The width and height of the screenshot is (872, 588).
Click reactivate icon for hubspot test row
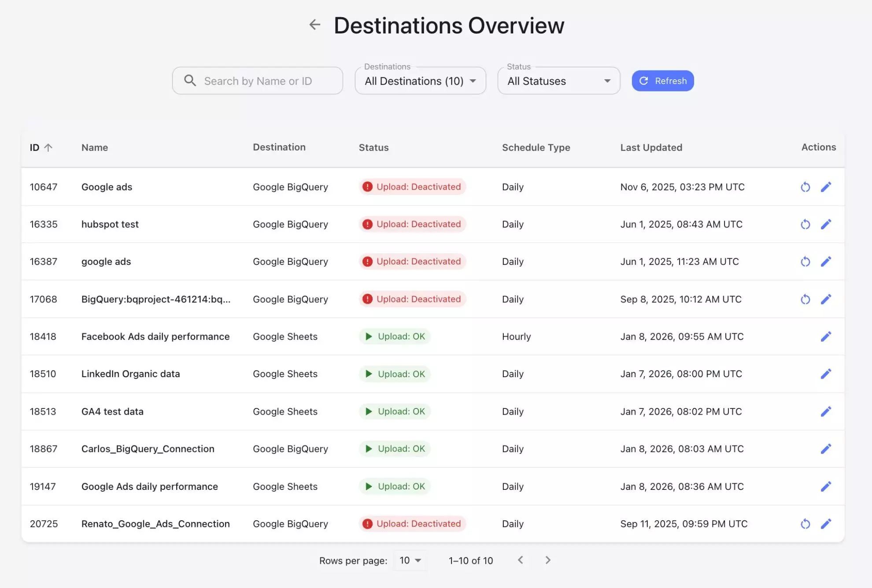805,224
